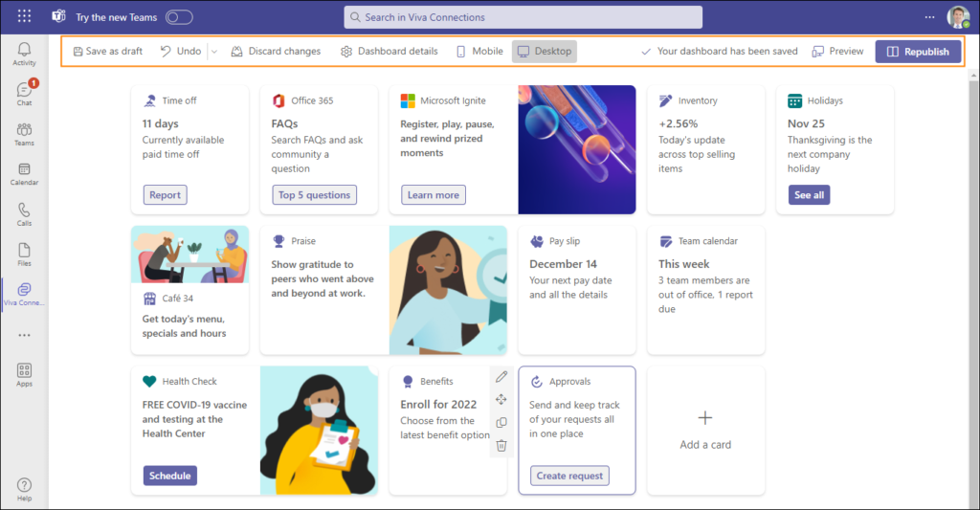Open the Calls phone icon
Image resolution: width=980 pixels, height=510 pixels.
24,214
